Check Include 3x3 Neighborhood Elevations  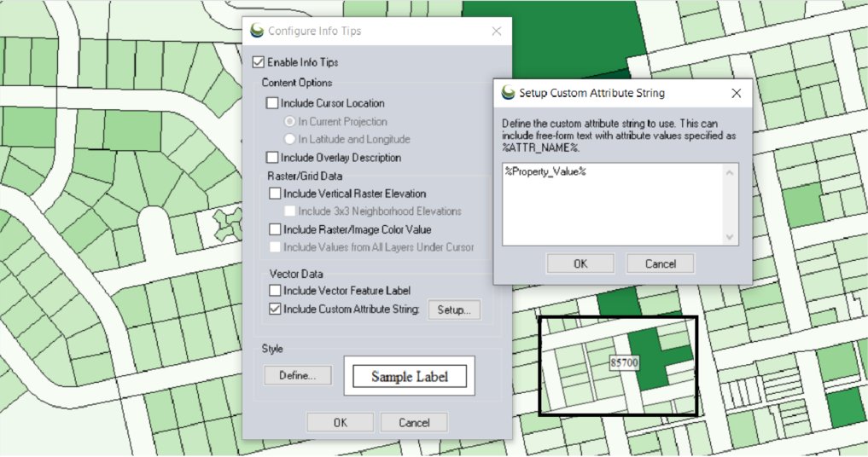289,211
